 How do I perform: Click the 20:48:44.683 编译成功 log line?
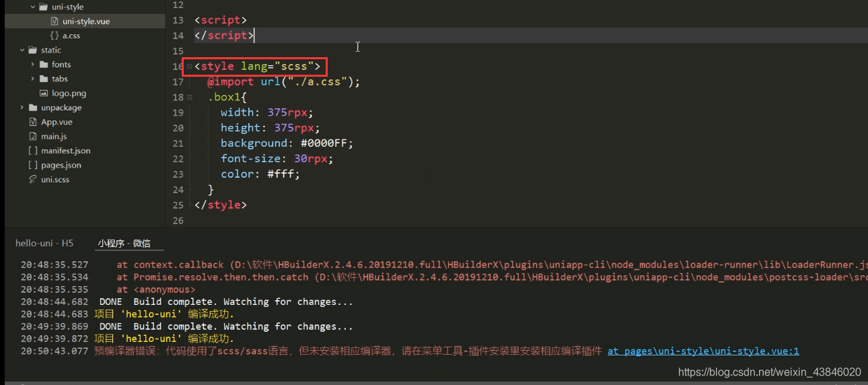127,314
